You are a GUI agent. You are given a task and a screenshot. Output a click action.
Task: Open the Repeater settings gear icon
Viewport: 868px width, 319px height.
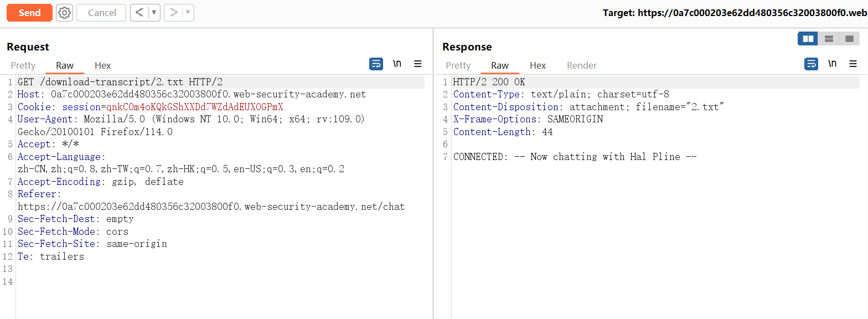pyautogui.click(x=65, y=13)
